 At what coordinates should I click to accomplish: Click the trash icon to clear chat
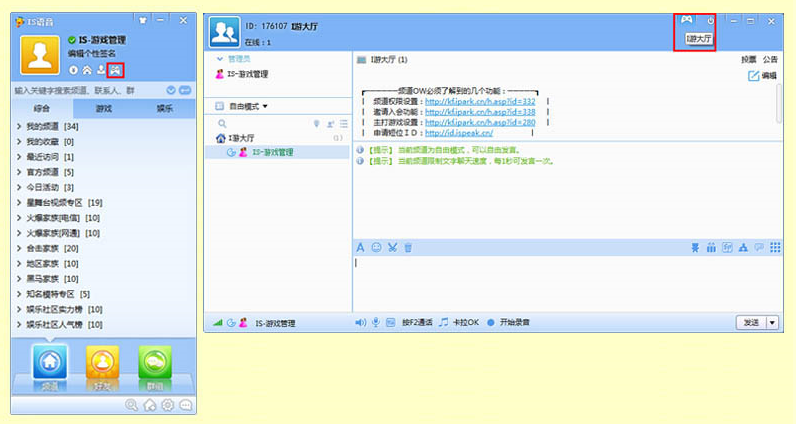(408, 247)
